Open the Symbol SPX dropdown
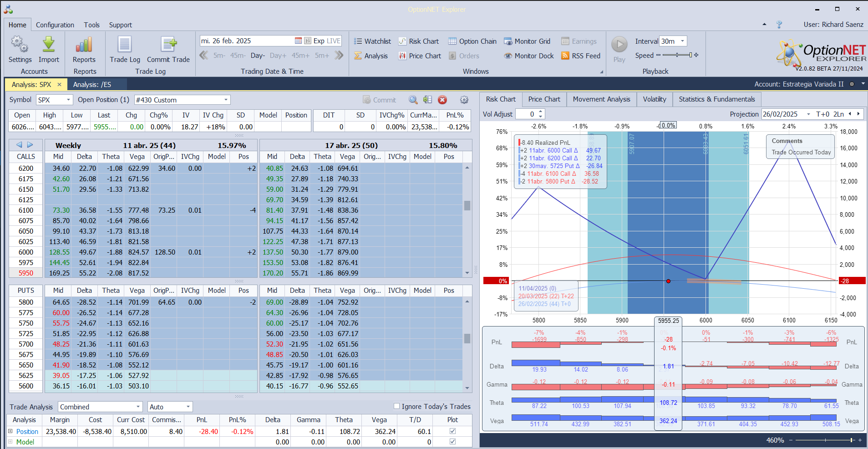The image size is (868, 449). tap(68, 100)
